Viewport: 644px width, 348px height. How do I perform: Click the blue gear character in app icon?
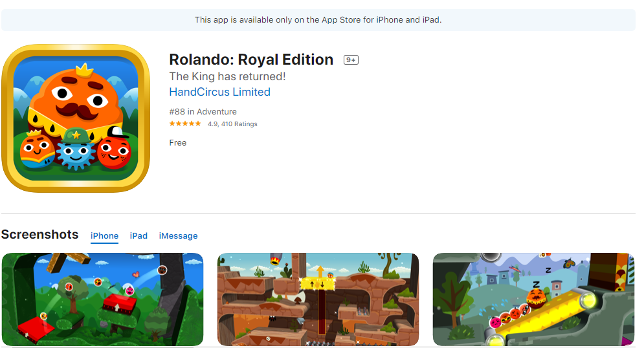click(x=76, y=149)
